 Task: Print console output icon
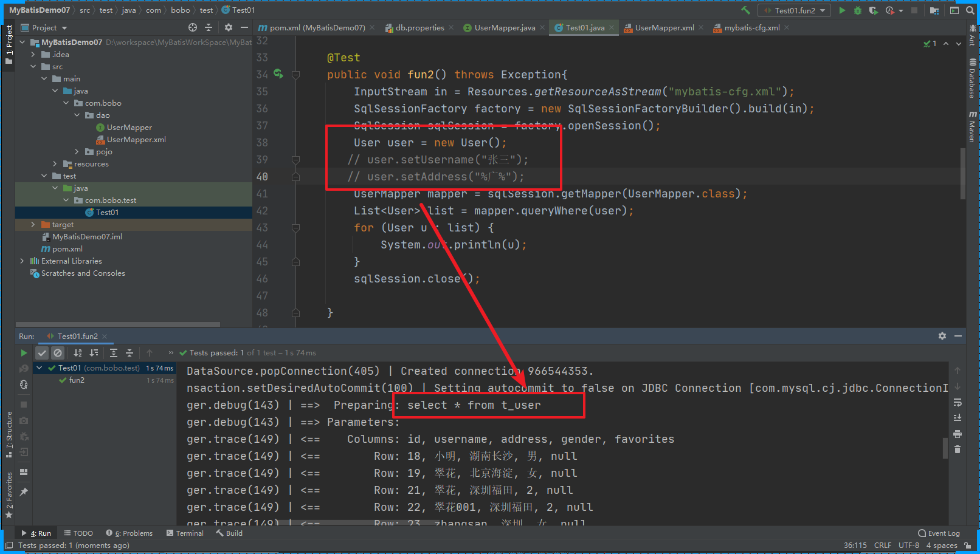click(x=958, y=434)
